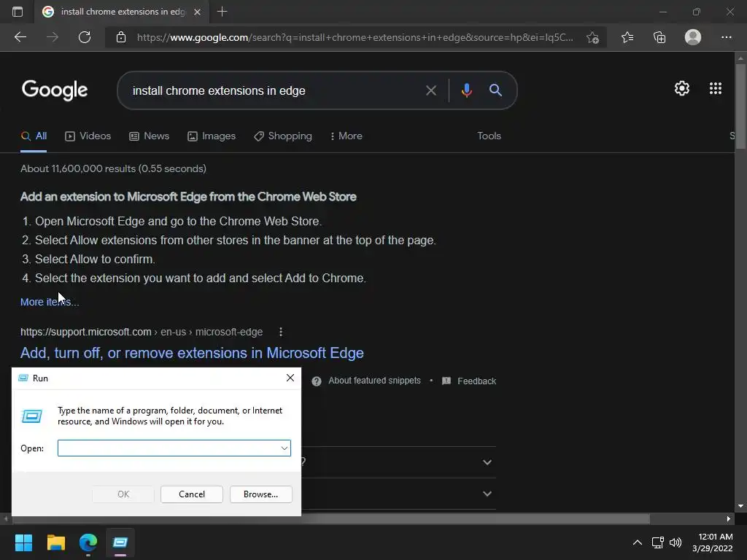Open the Edge profile avatar
747x560 pixels.
click(x=693, y=37)
